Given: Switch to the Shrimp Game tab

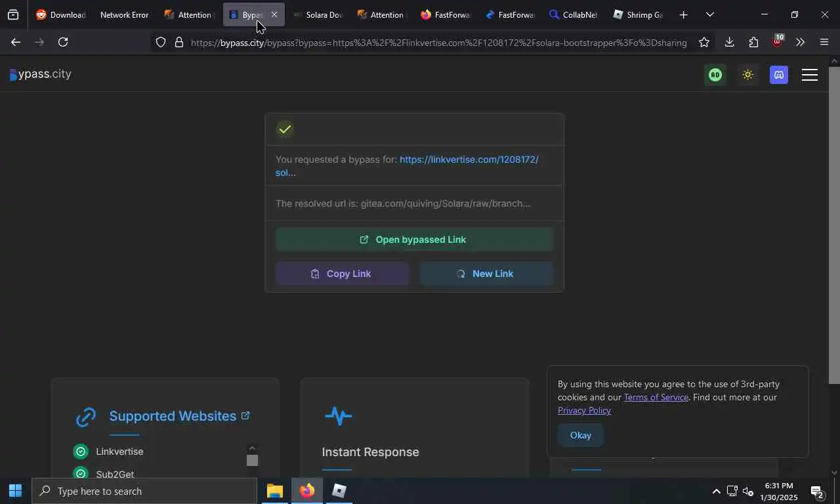Looking at the screenshot, I should pyautogui.click(x=638, y=14).
